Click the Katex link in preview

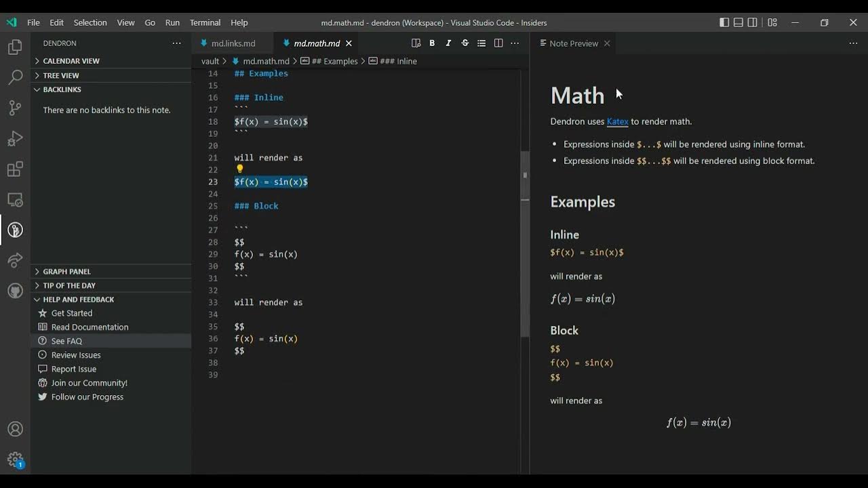[617, 121]
